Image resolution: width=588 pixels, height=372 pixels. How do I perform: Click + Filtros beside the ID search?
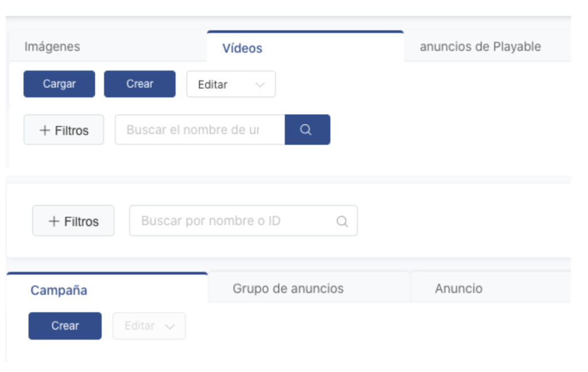coord(73,221)
